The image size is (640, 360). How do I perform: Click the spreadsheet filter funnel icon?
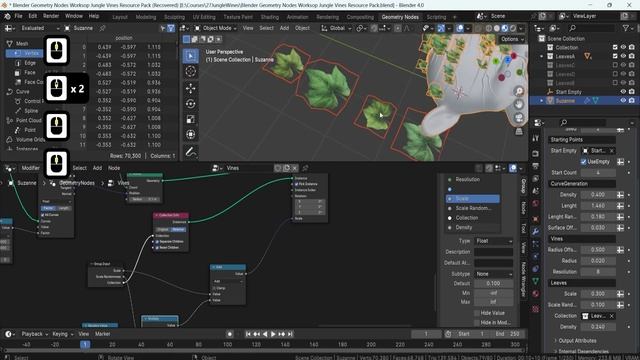click(171, 28)
